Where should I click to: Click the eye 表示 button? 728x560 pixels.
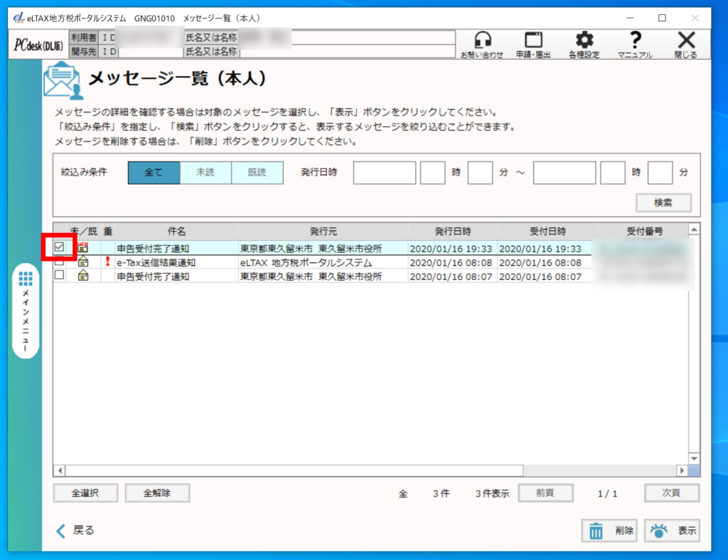point(672,530)
